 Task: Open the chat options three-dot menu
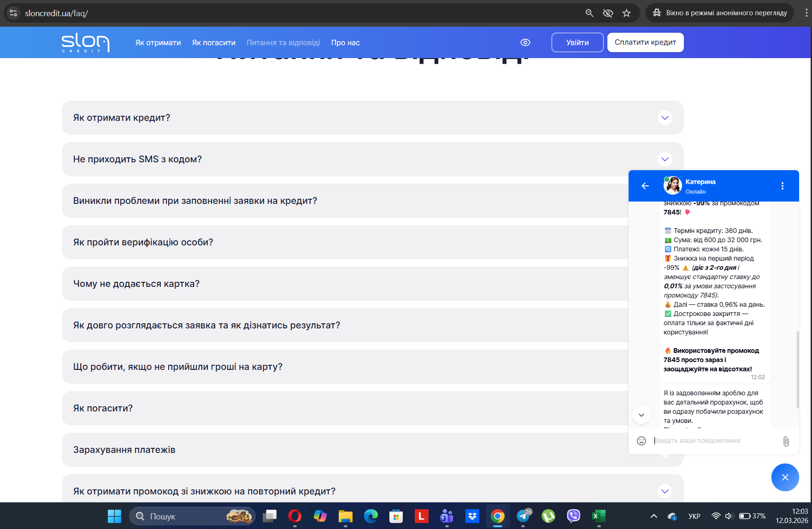pyautogui.click(x=782, y=186)
